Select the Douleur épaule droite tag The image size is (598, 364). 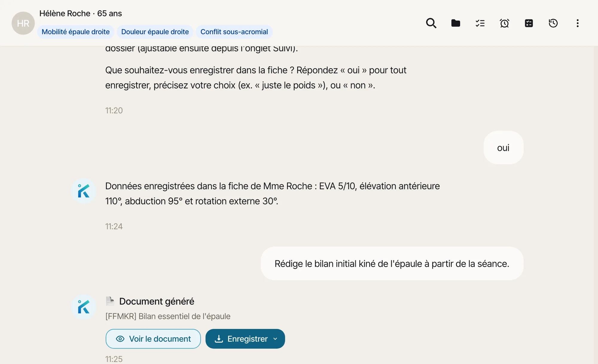[x=155, y=32]
